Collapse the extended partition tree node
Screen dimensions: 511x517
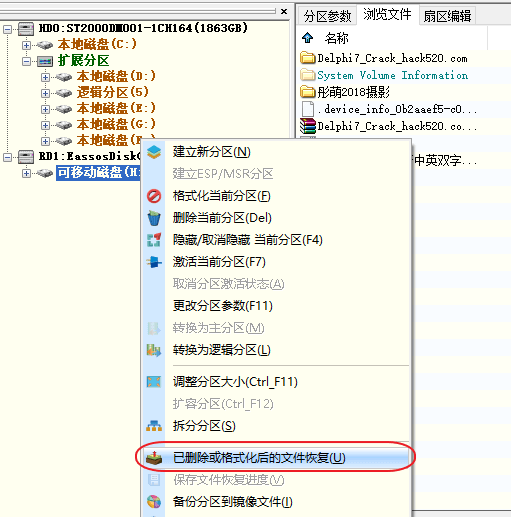point(26,61)
